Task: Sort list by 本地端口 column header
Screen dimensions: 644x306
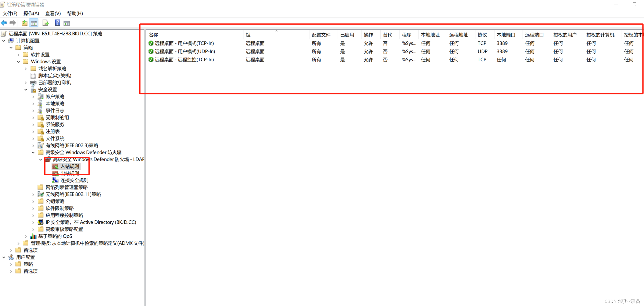Action: [x=506, y=35]
